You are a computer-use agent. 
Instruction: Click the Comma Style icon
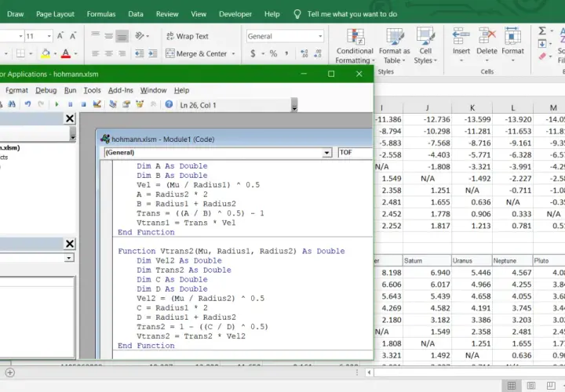(286, 53)
